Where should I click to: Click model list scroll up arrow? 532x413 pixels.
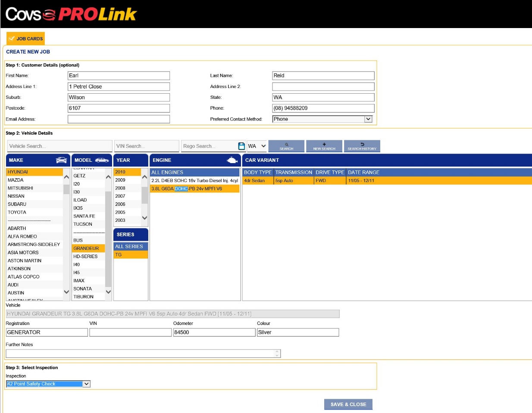pyautogui.click(x=108, y=177)
